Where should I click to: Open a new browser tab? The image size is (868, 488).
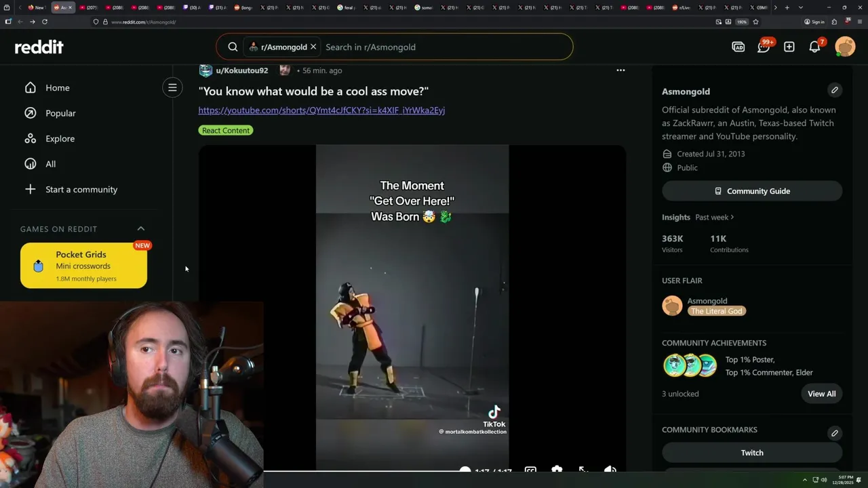pos(787,7)
